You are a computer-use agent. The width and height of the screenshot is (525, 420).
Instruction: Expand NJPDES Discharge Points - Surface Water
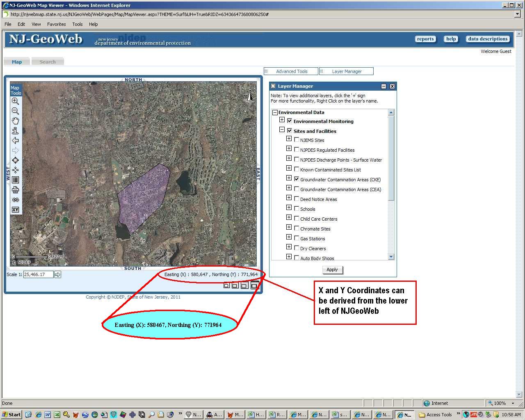(x=289, y=158)
